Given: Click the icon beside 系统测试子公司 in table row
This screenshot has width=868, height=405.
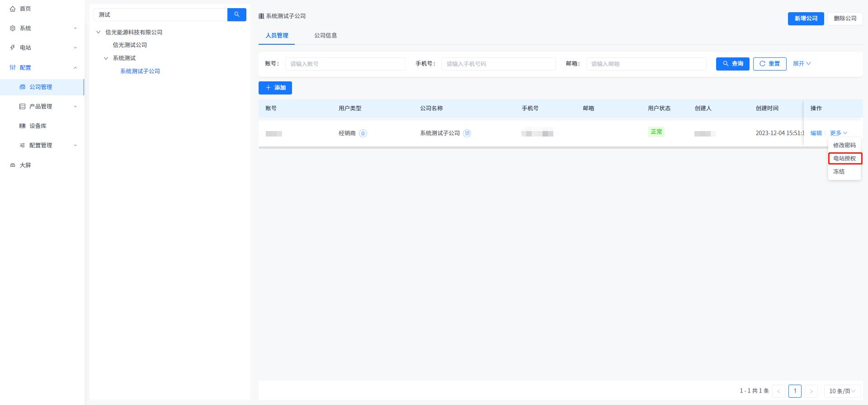Looking at the screenshot, I should (467, 133).
